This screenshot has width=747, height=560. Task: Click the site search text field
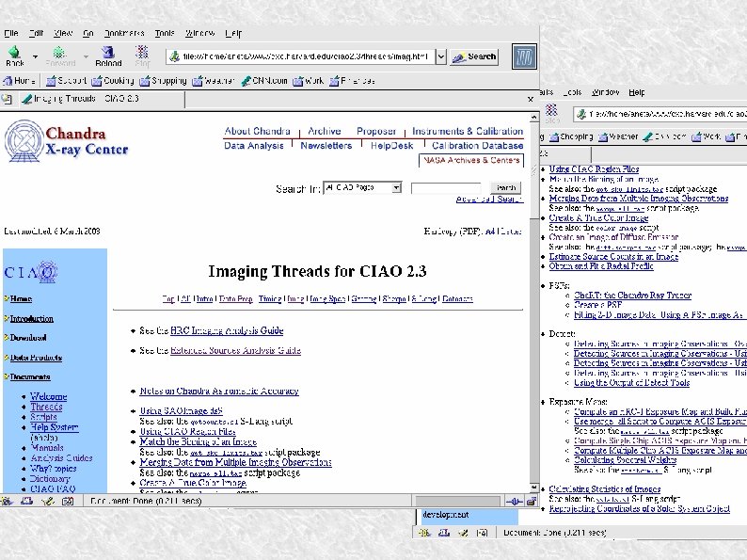coord(446,188)
